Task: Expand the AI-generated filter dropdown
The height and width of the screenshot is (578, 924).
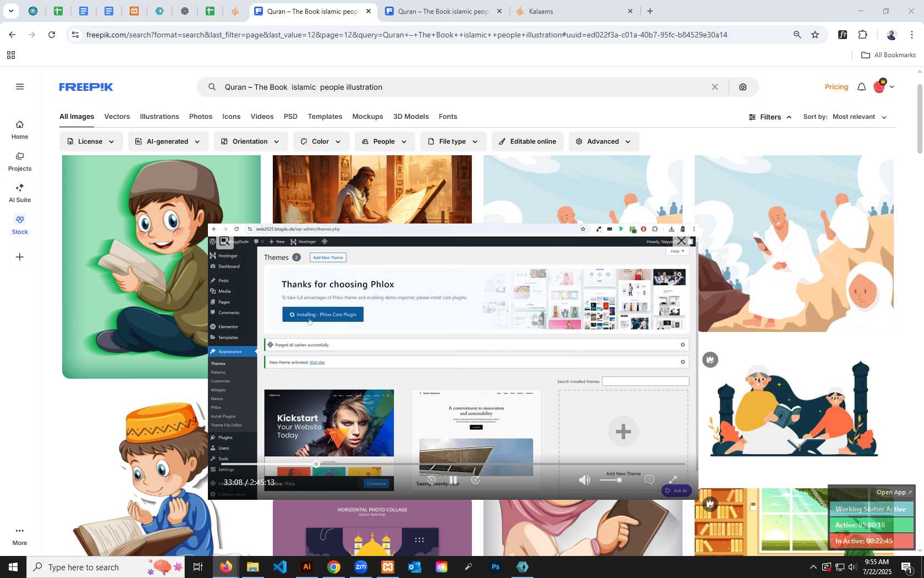Action: coord(168,141)
